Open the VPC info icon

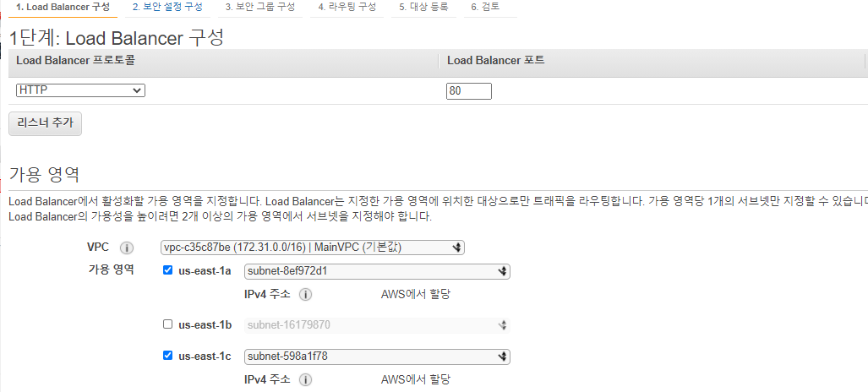click(x=127, y=248)
